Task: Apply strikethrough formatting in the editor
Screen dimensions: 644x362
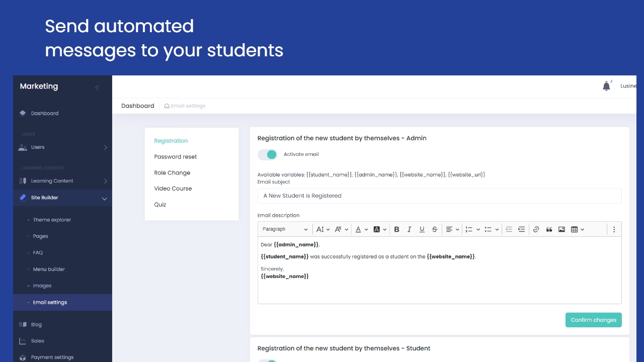Action: point(435,229)
